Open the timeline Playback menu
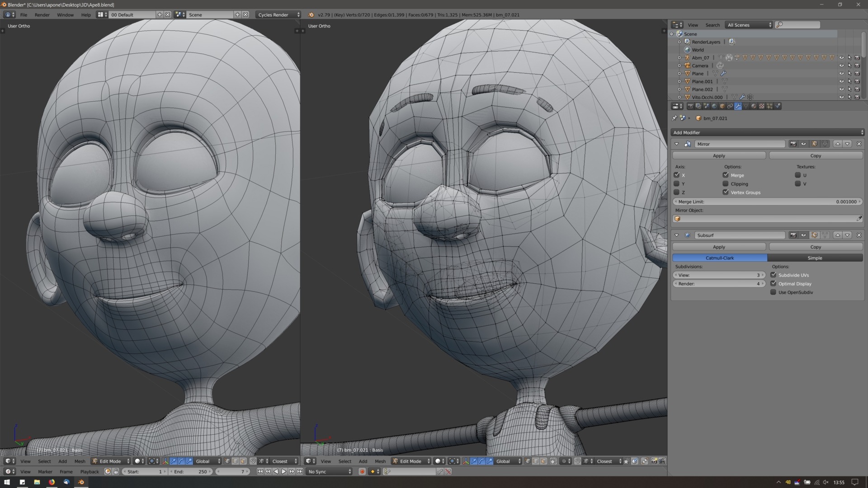The image size is (868, 488). coord(90,472)
